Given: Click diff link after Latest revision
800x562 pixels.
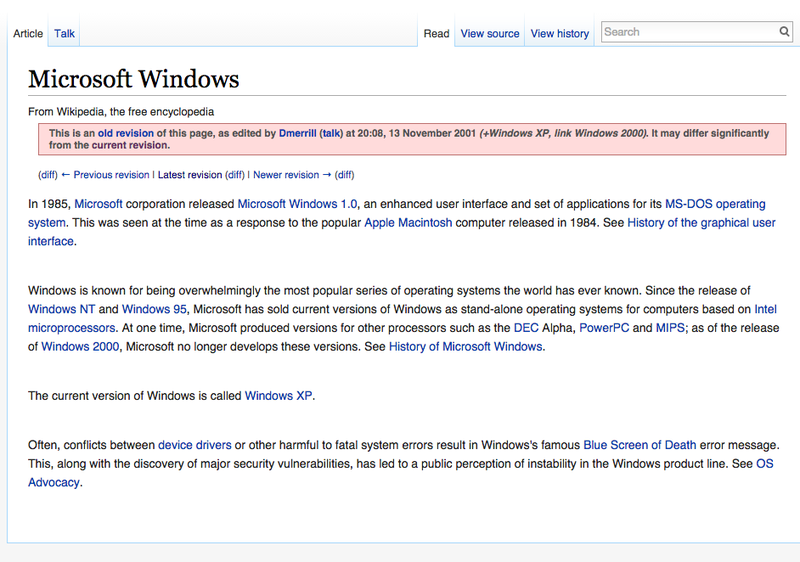Looking at the screenshot, I should [x=235, y=175].
